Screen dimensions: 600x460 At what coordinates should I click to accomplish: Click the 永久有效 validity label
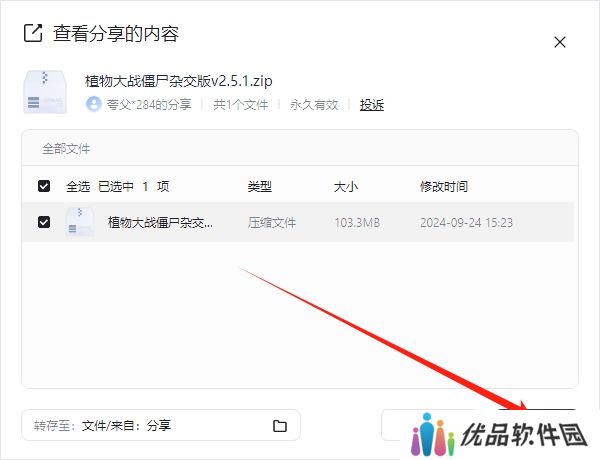(x=314, y=104)
